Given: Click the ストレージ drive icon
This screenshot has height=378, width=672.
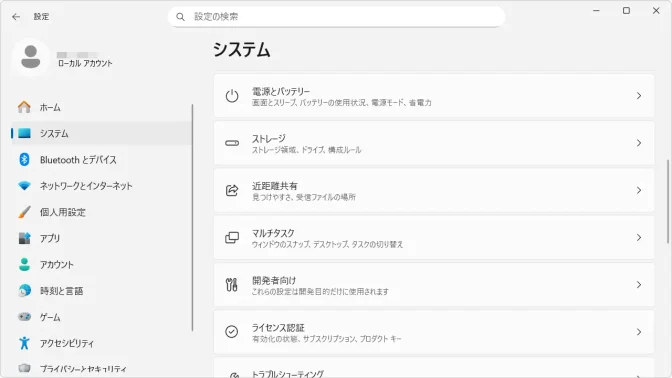Looking at the screenshot, I should click(232, 143).
